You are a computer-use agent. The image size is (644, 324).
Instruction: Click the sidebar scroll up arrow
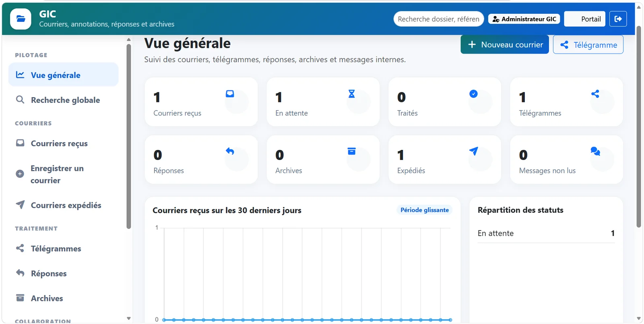pos(129,39)
